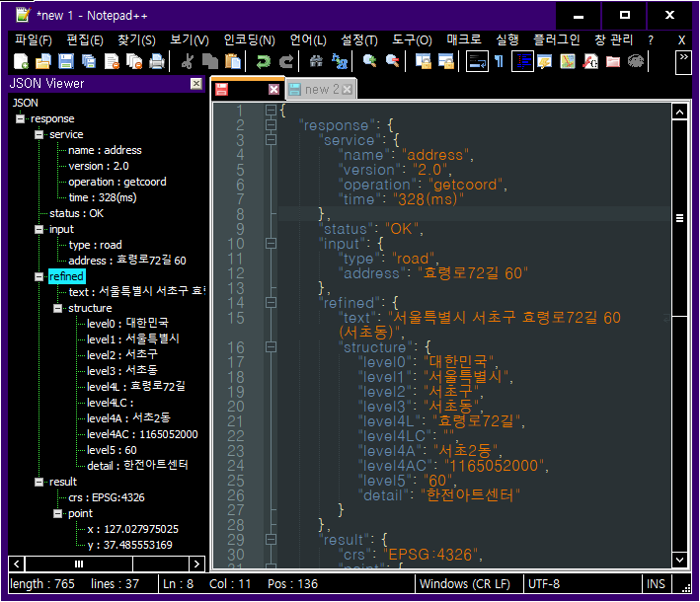The height and width of the screenshot is (602, 700).
Task: Close current document toolbar icon
Action: tap(112, 61)
